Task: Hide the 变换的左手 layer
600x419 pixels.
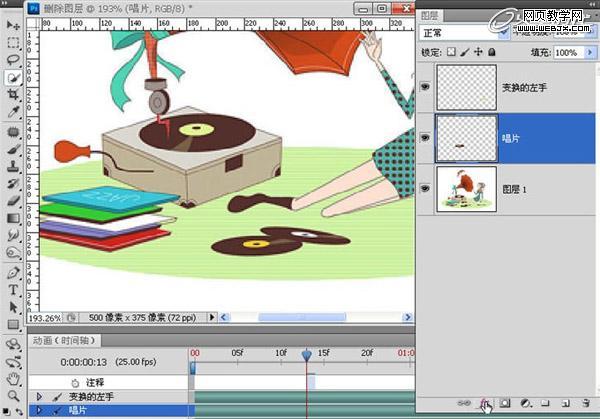Action: pyautogui.click(x=426, y=87)
